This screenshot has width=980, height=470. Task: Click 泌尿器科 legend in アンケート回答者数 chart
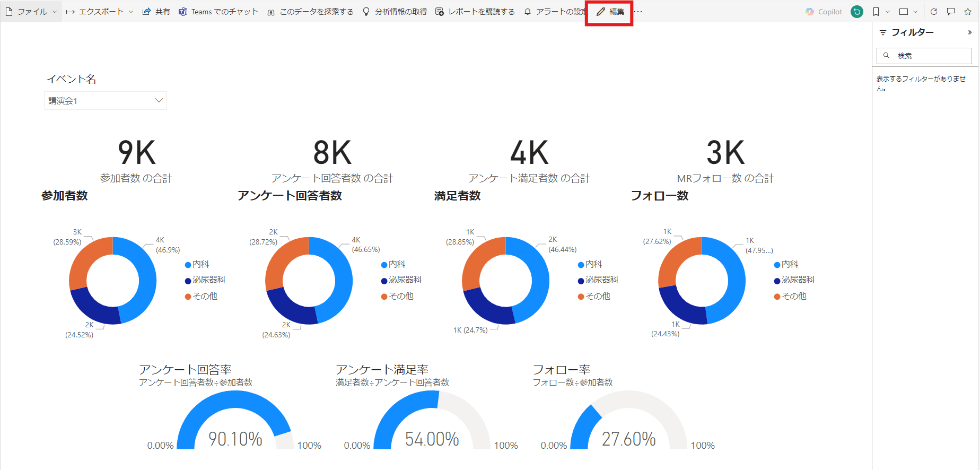point(401,280)
